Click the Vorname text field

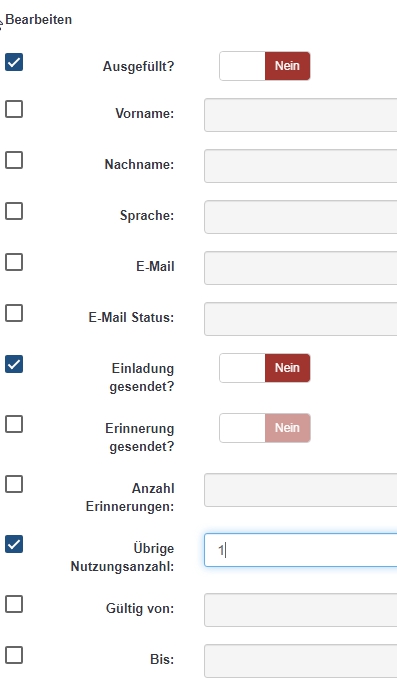coord(300,115)
